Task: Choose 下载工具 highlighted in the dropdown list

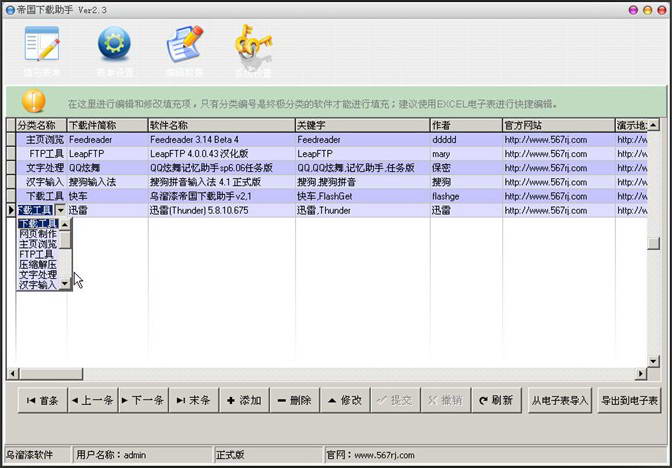Action: pos(38,224)
